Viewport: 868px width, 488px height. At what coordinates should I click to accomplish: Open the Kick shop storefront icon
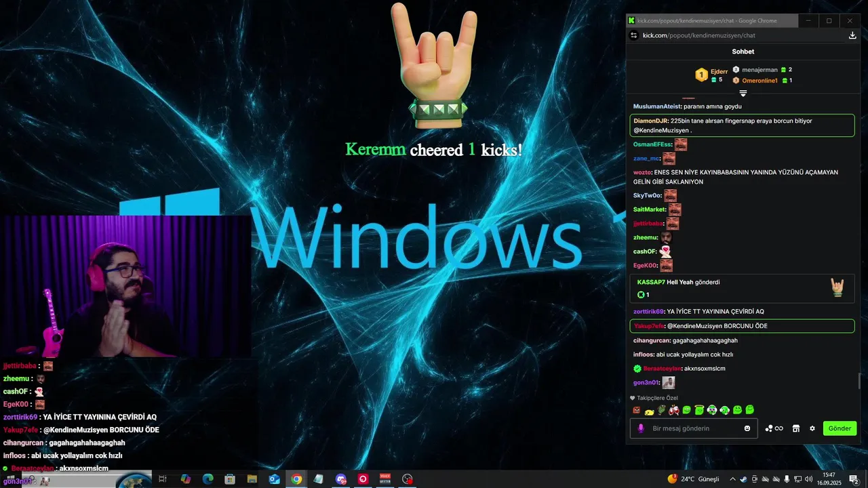pyautogui.click(x=796, y=428)
